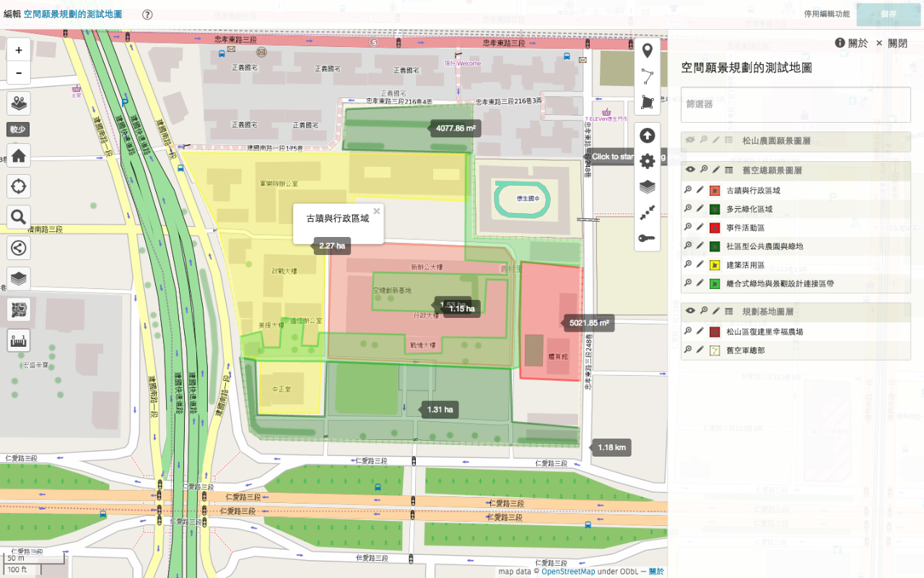
Task: Click 關於 in the side panel header
Action: (x=852, y=43)
